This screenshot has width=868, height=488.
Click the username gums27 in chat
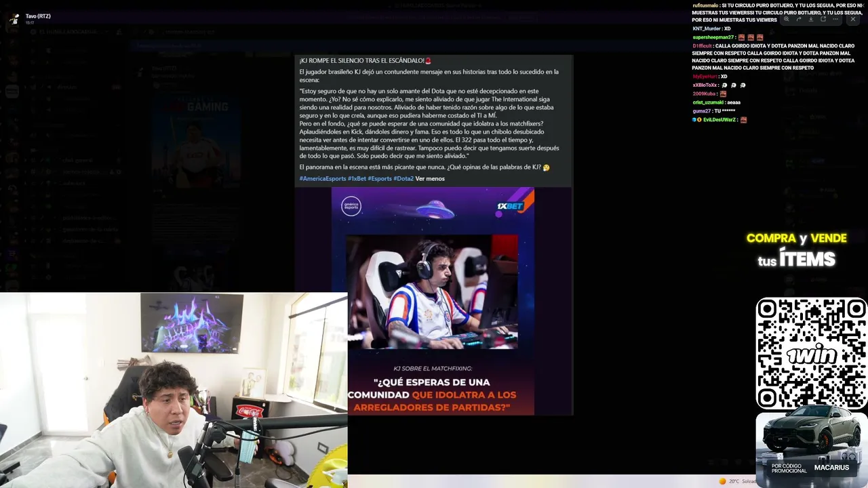(x=701, y=111)
